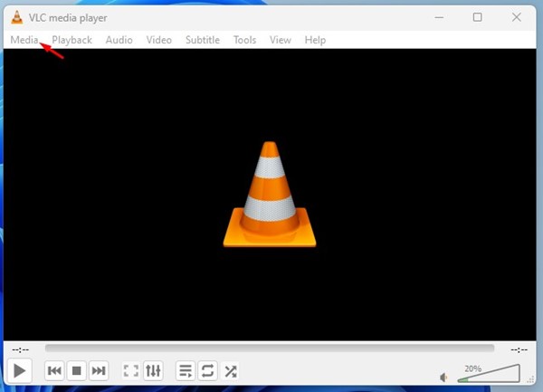Maximize the VLC media player window
The image size is (543, 392).
coord(478,17)
